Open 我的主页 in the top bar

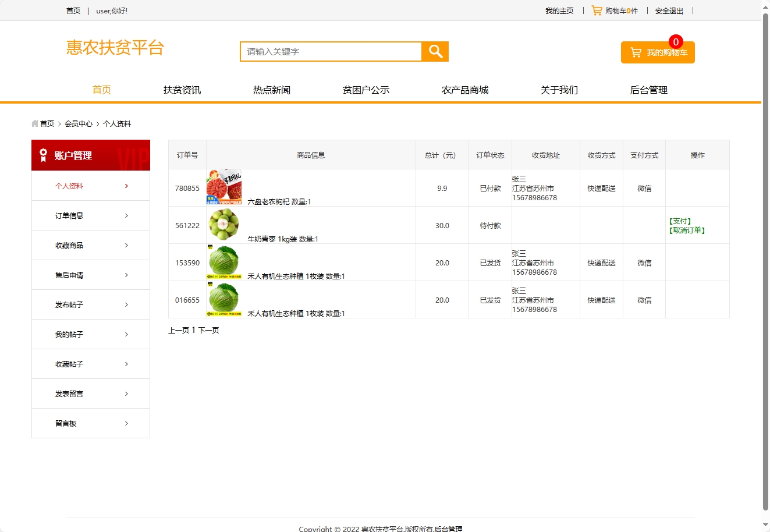click(x=559, y=10)
